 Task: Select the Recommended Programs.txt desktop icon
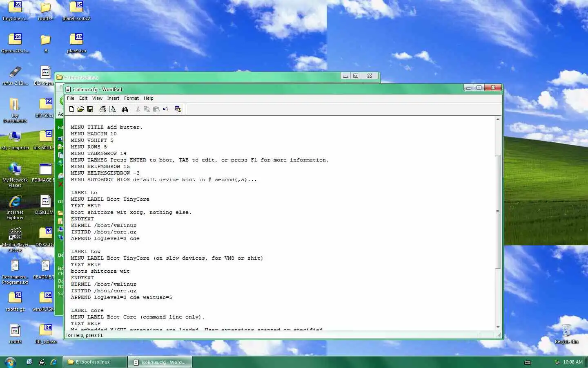point(15,272)
